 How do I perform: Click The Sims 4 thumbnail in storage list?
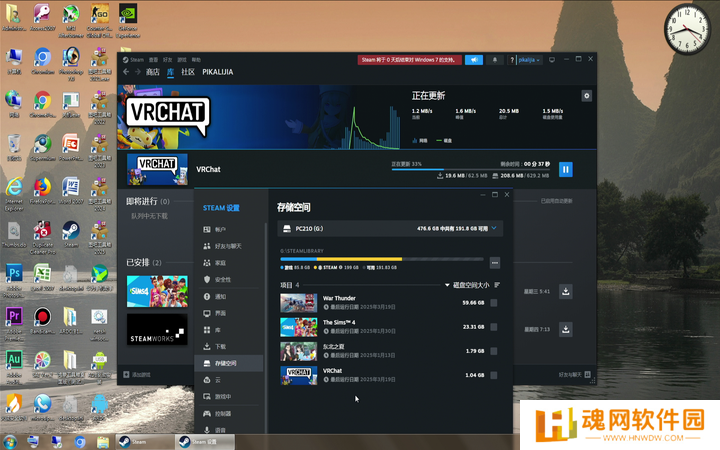click(x=298, y=327)
